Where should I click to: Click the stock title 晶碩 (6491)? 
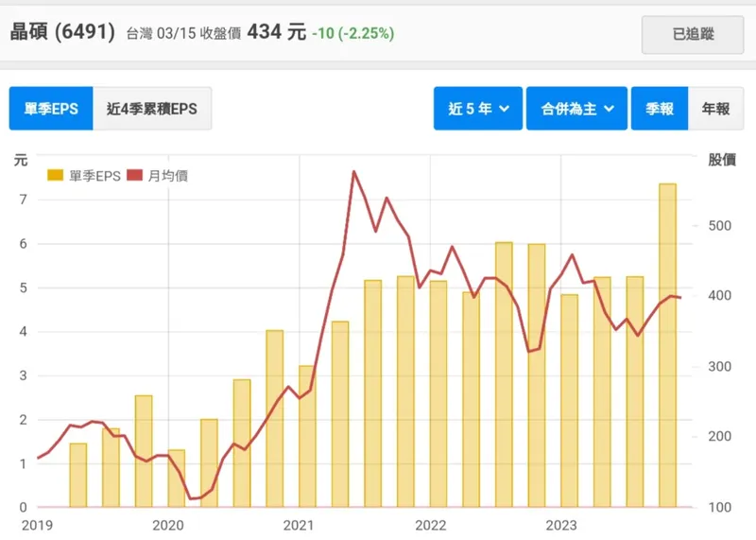(62, 32)
